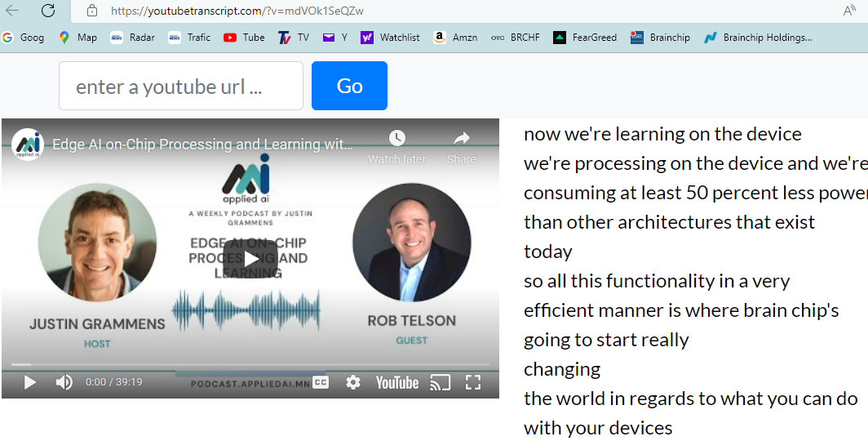Enter fullscreen mode in video player
Image resolution: width=868 pixels, height=441 pixels.
pos(473,382)
